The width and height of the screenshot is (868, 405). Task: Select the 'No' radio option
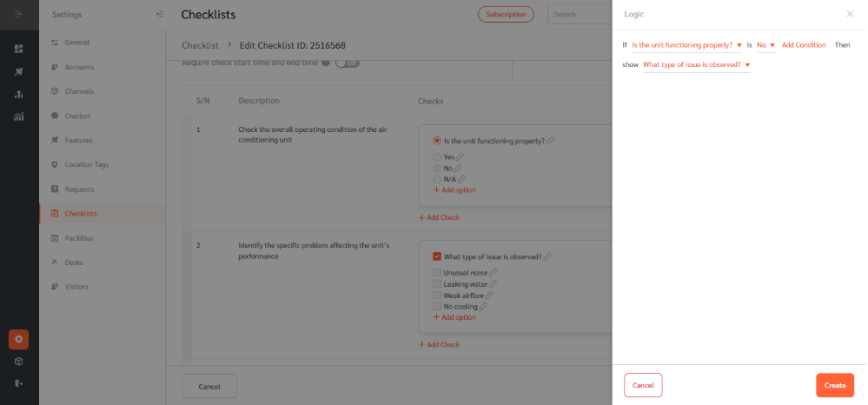pyautogui.click(x=437, y=168)
